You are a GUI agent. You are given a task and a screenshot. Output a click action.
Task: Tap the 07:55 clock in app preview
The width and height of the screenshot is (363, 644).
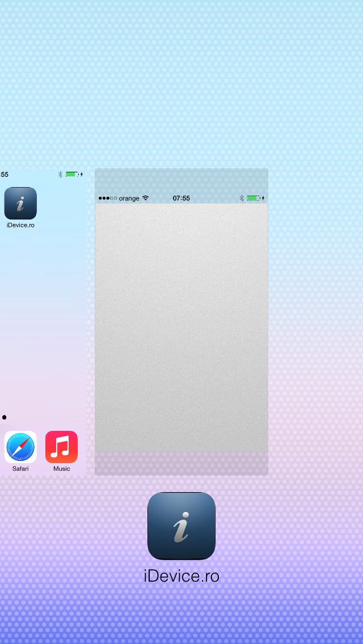pos(181,198)
